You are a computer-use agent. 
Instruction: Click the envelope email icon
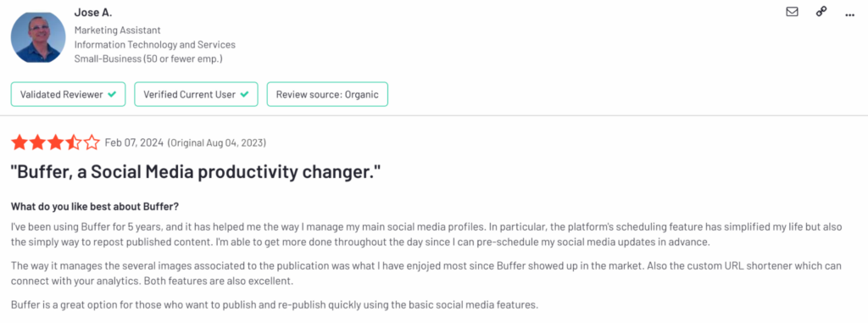[793, 12]
